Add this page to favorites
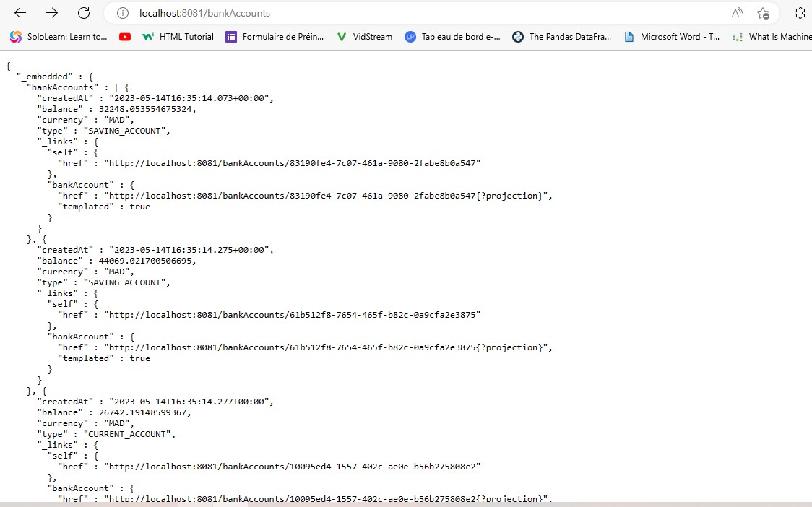The width and height of the screenshot is (812, 507). tap(764, 13)
